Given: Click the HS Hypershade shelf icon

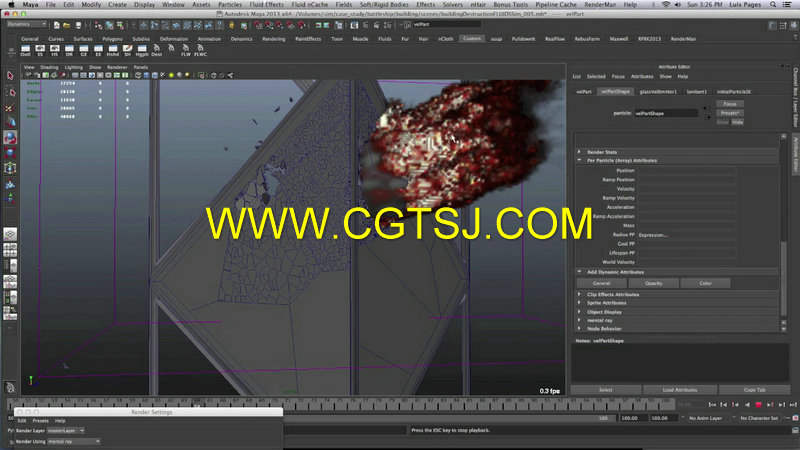Looking at the screenshot, I should (55, 50).
